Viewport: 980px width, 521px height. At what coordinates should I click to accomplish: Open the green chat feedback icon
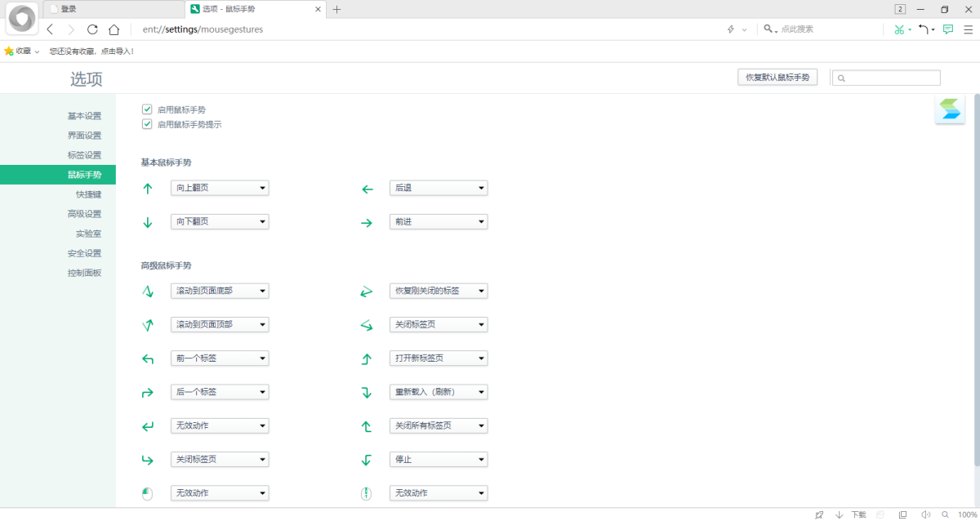click(948, 29)
